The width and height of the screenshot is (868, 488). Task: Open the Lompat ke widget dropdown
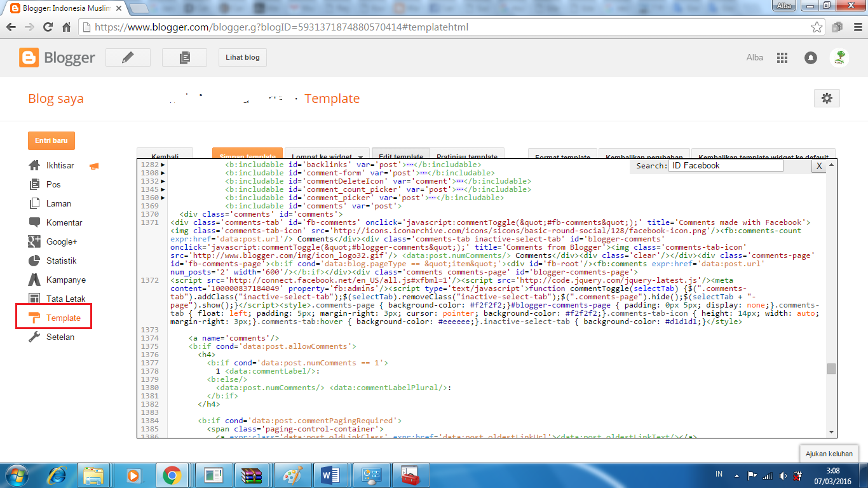coord(327,154)
